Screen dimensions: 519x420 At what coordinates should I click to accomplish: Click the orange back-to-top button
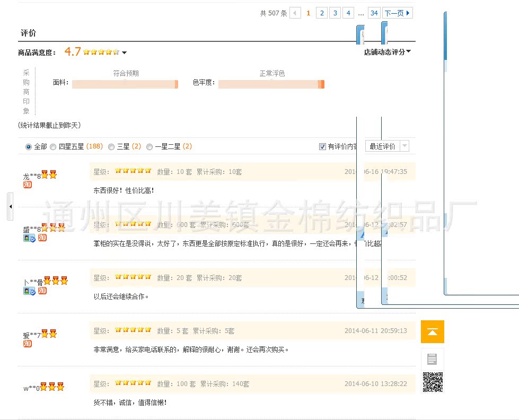point(432,331)
